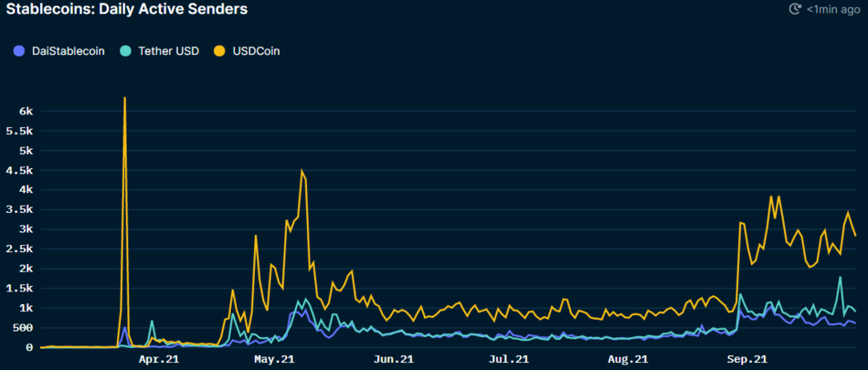Hide the Tether USD series label
Viewport: 868px width, 370px height.
[170, 51]
